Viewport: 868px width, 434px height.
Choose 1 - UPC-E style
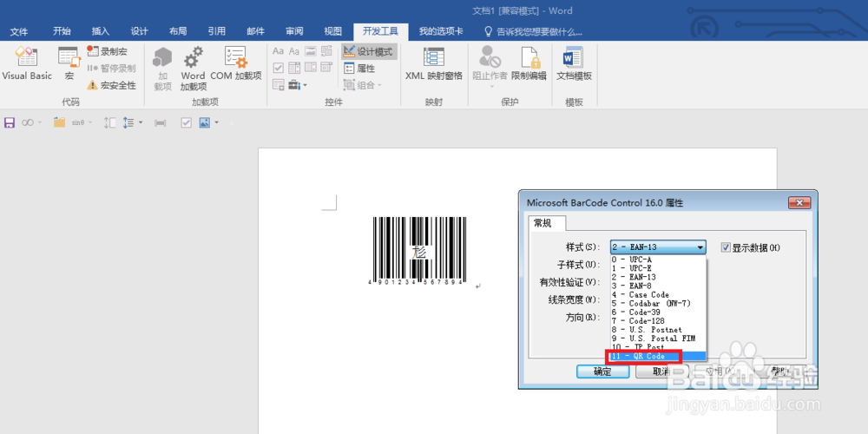point(658,268)
